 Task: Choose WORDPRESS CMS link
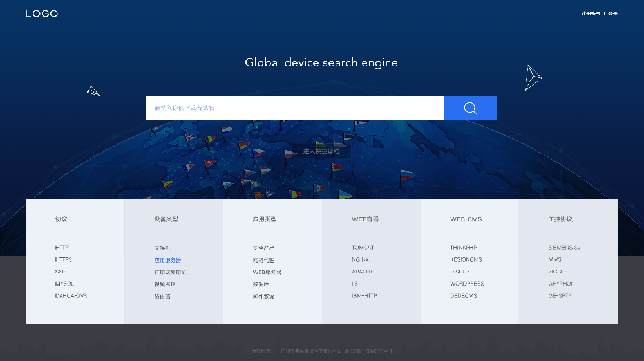point(467,284)
